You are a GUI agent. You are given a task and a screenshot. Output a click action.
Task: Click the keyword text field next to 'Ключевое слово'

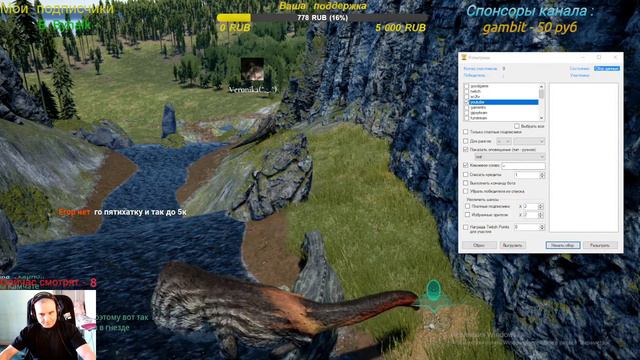point(523,166)
